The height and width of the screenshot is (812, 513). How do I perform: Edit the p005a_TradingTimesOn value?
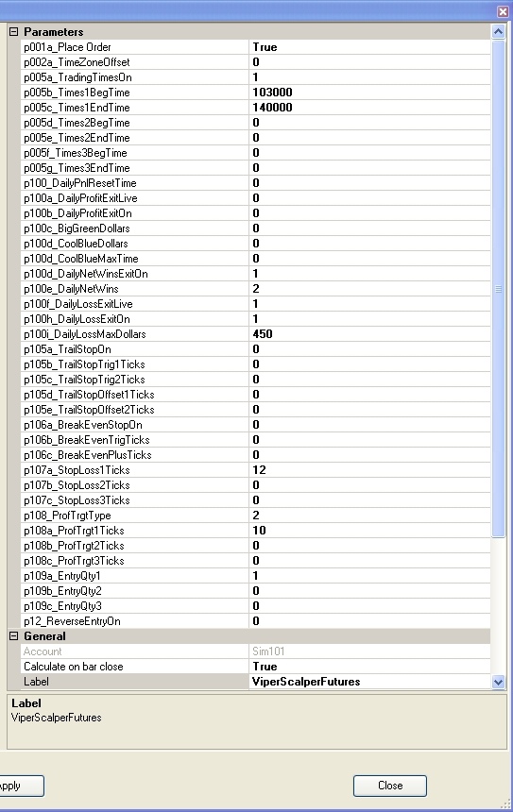click(369, 77)
